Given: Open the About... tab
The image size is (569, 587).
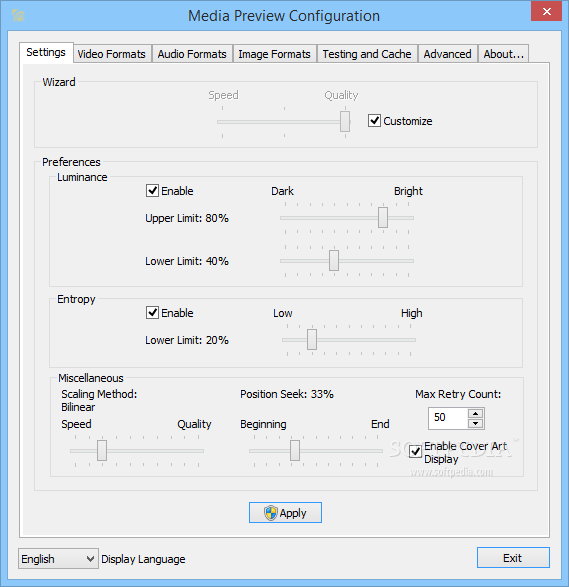Looking at the screenshot, I should 503,54.
